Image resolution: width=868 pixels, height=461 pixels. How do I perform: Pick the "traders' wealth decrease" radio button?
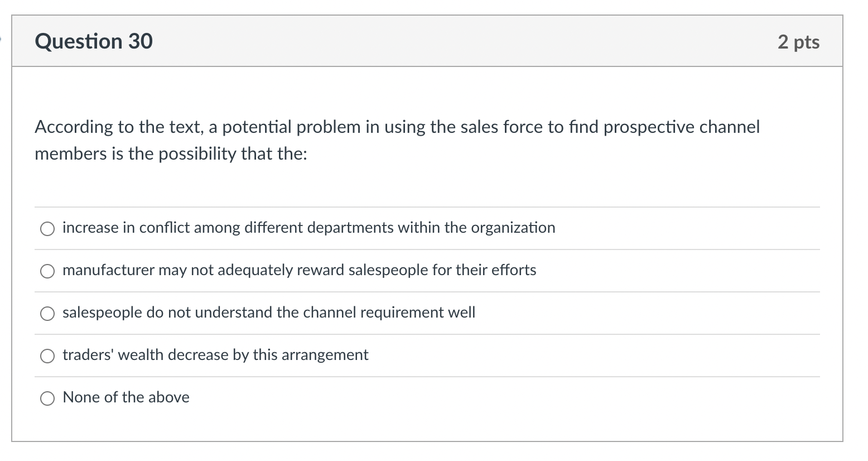[x=47, y=356]
